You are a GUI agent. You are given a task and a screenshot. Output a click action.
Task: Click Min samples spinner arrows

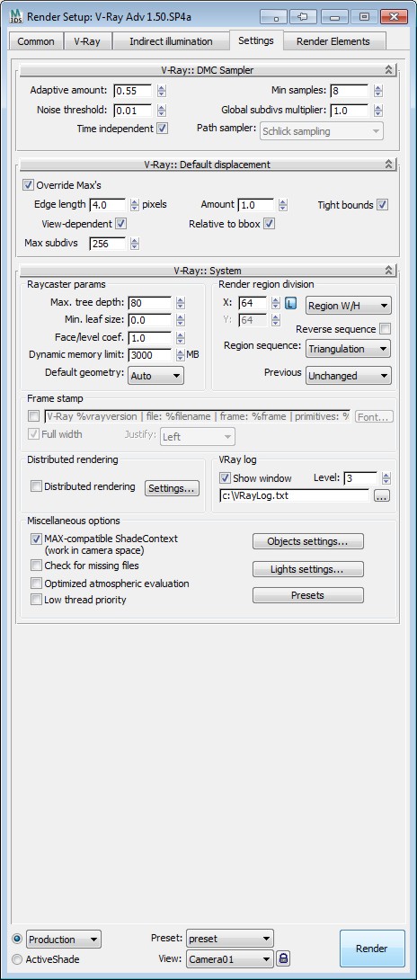point(378,91)
